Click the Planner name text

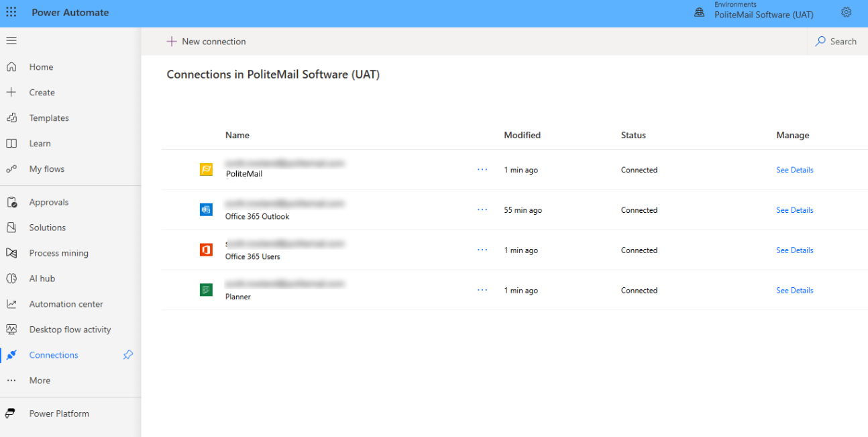pyautogui.click(x=238, y=297)
